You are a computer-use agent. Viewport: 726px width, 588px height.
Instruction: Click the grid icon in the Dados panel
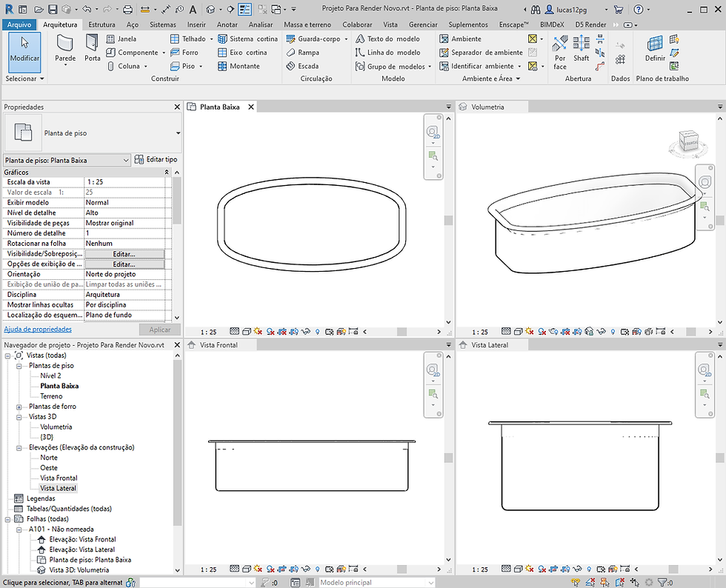621,59
